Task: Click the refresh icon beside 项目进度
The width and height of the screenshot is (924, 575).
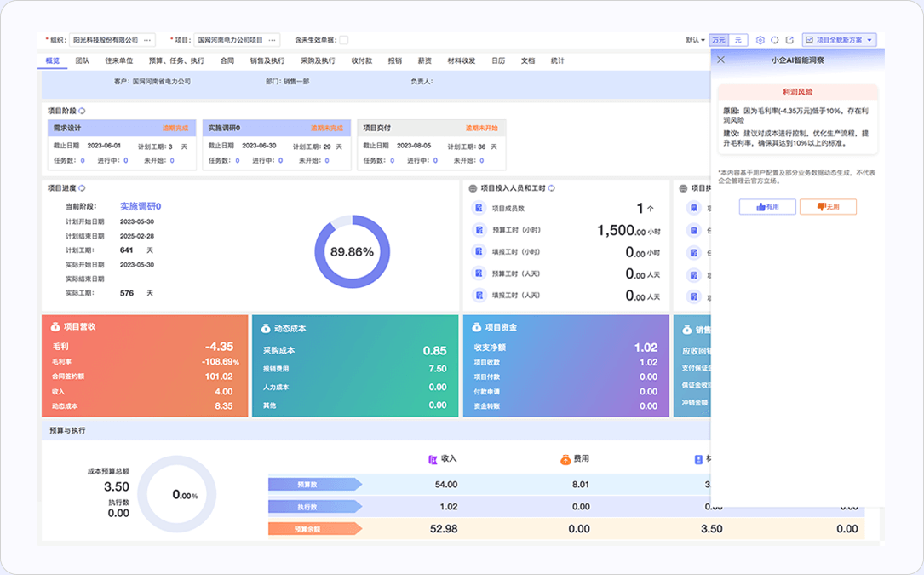Action: tap(83, 188)
